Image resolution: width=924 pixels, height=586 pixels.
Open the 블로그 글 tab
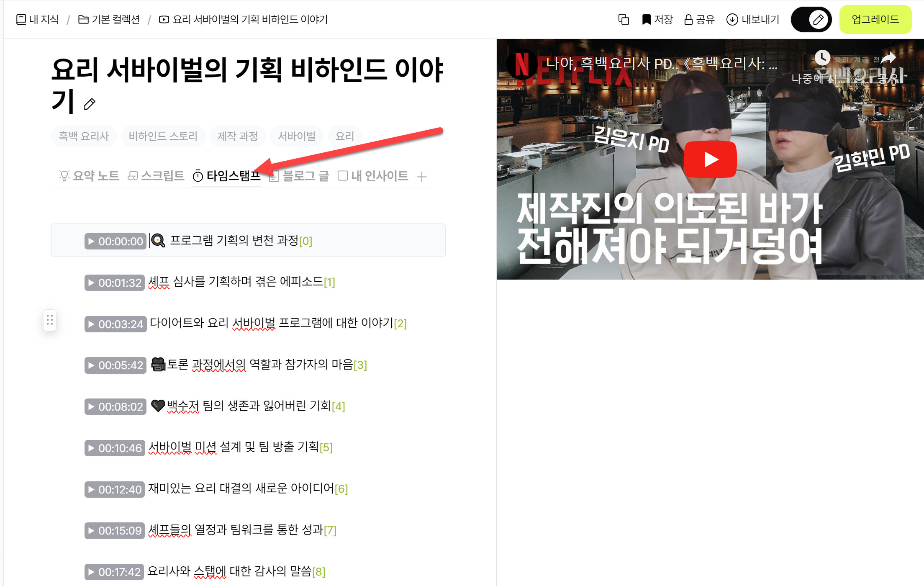[x=299, y=176]
